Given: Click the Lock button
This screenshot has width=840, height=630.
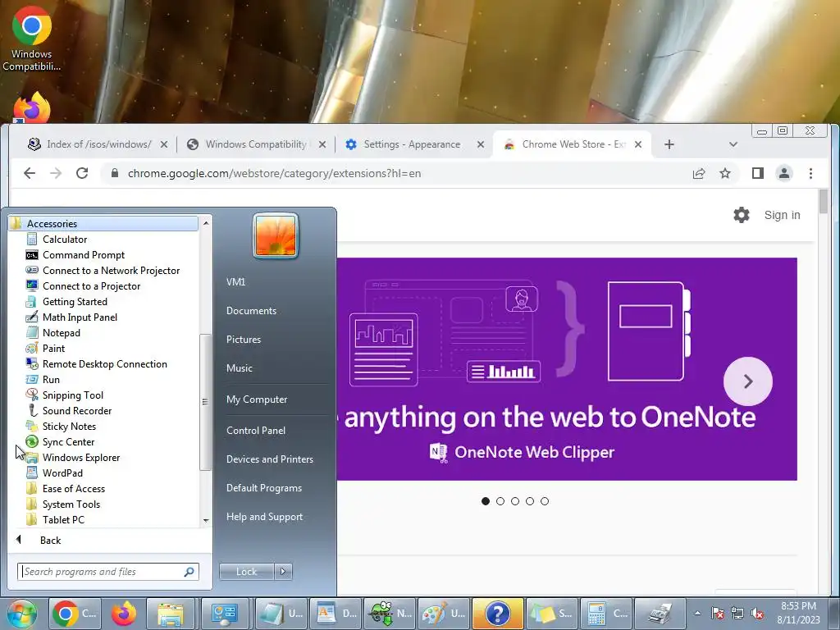Looking at the screenshot, I should tap(246, 572).
